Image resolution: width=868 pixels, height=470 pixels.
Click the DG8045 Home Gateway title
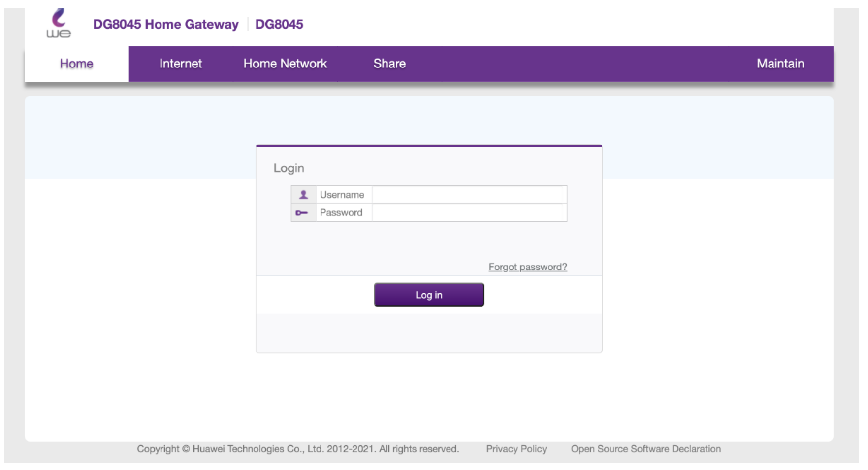coord(165,24)
